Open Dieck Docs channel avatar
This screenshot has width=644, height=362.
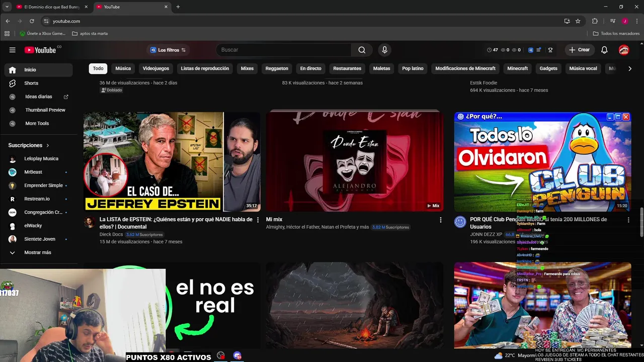coord(90,222)
